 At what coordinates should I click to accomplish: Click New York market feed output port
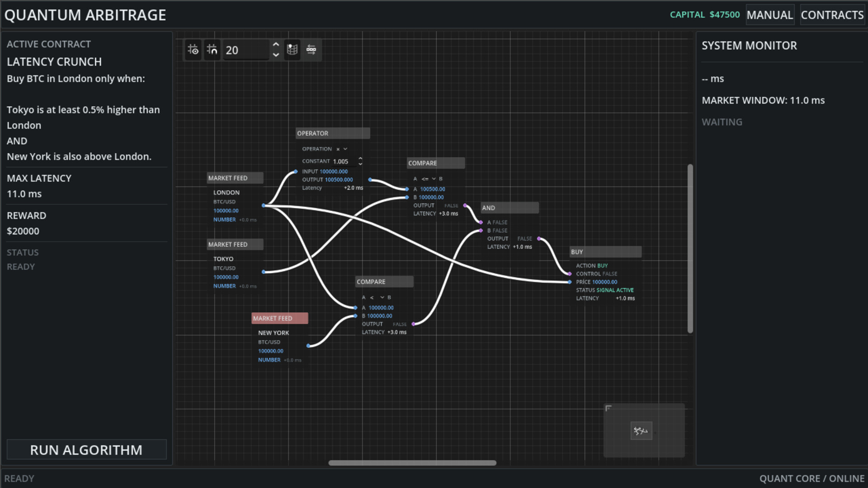(x=308, y=346)
